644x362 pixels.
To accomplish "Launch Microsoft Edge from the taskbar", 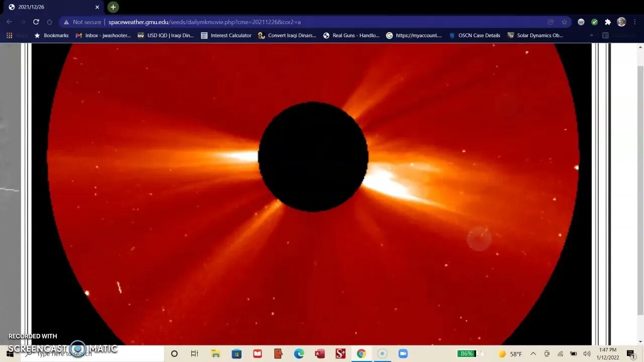I will tap(299, 353).
